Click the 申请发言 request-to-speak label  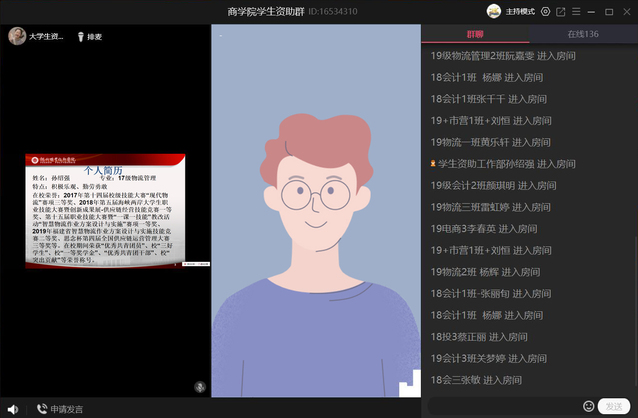[x=68, y=408]
